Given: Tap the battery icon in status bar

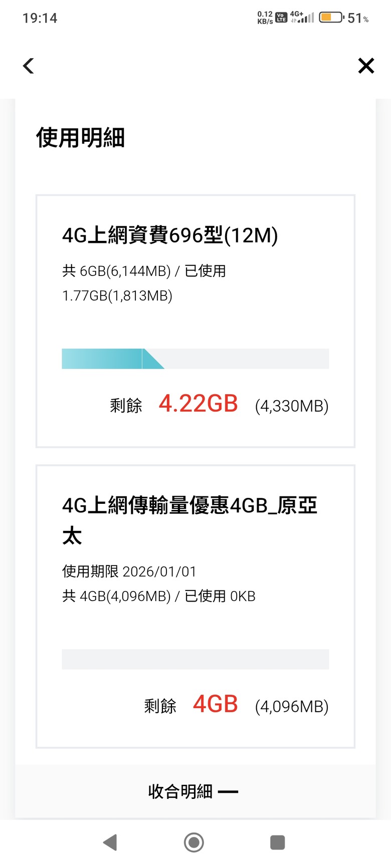Looking at the screenshot, I should coord(331,18).
